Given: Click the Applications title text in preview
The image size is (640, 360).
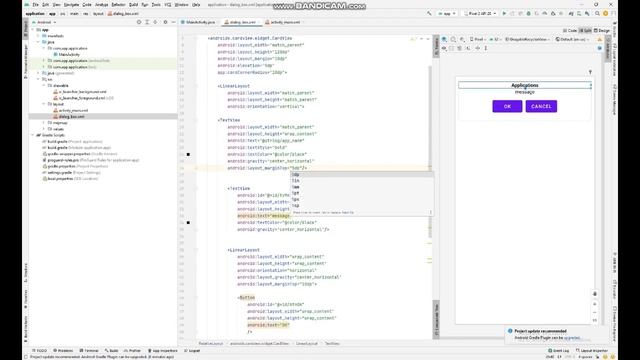Looking at the screenshot, I should [524, 85].
